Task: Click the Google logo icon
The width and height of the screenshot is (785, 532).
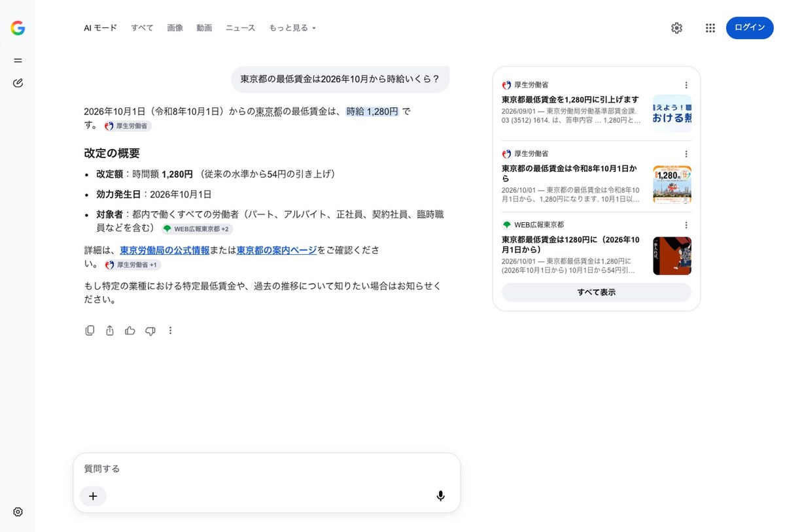Action: pyautogui.click(x=18, y=28)
